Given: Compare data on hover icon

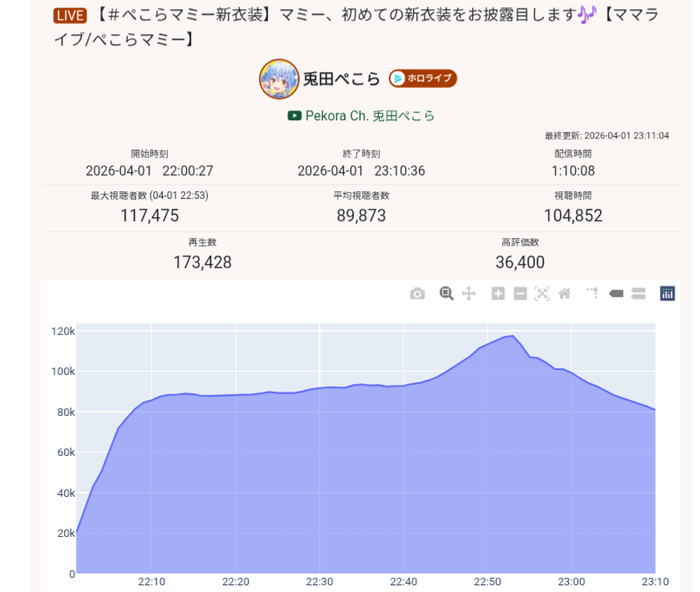Looking at the screenshot, I should pyautogui.click(x=638, y=294).
